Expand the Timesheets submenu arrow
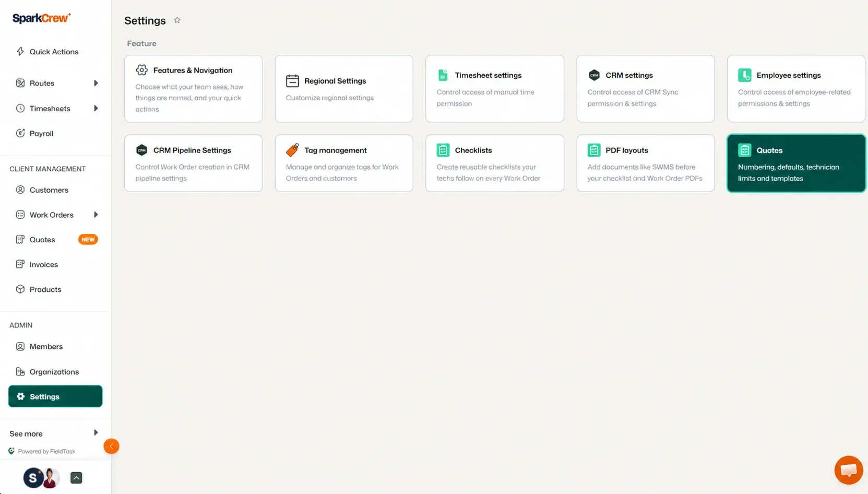This screenshot has height=494, width=868. (x=96, y=108)
